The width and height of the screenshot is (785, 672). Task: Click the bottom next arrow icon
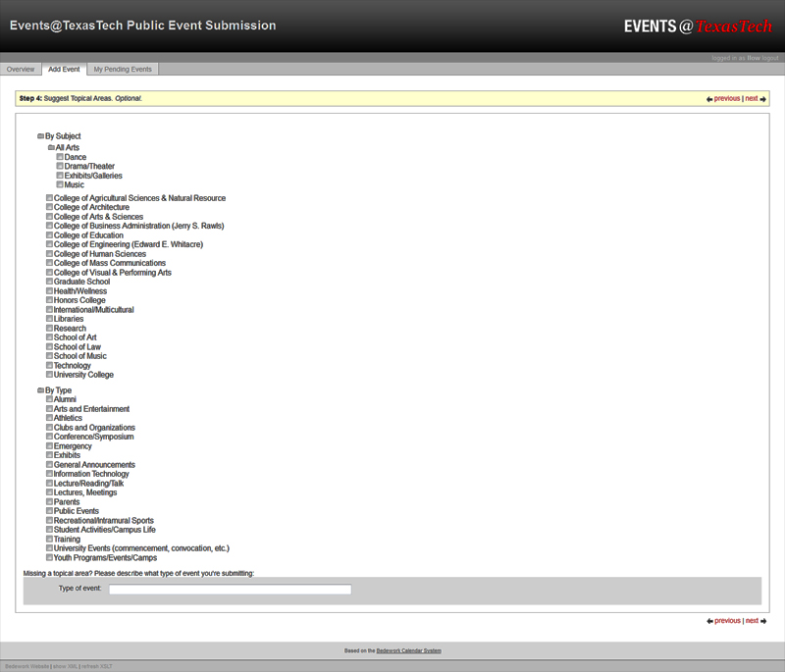763,621
